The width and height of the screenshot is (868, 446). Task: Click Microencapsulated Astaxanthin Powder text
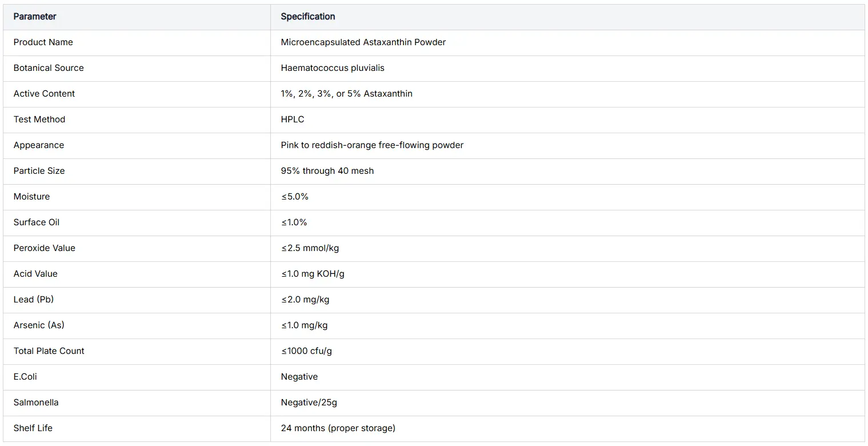click(363, 42)
